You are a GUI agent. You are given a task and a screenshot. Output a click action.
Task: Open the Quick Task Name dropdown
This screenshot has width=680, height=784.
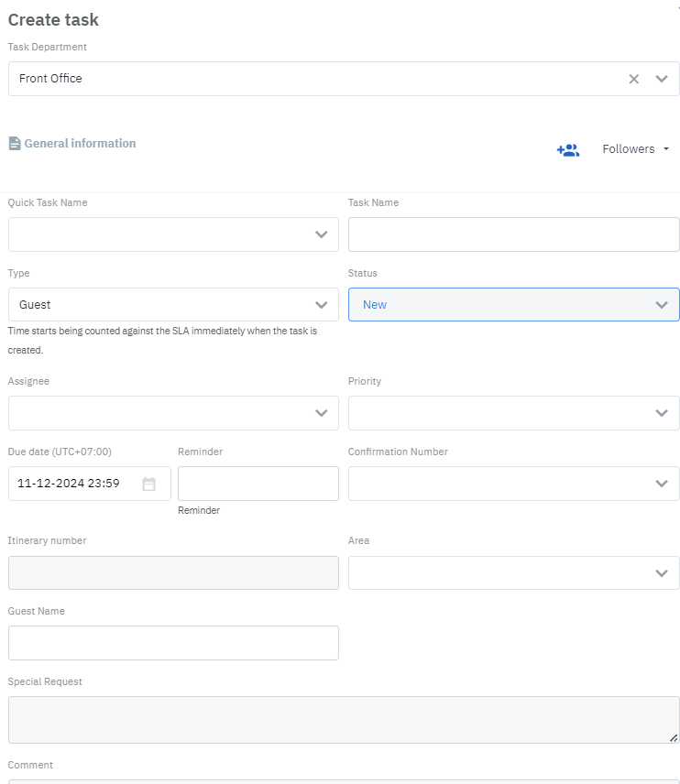pyautogui.click(x=322, y=234)
